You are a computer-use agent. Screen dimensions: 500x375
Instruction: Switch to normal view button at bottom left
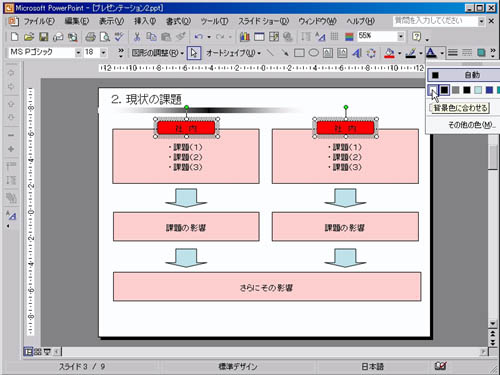point(28,351)
